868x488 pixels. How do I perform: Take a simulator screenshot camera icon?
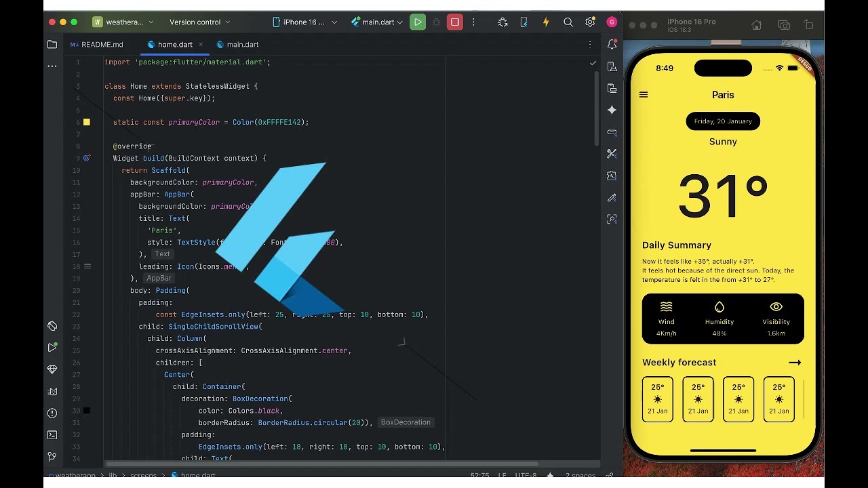pos(784,25)
